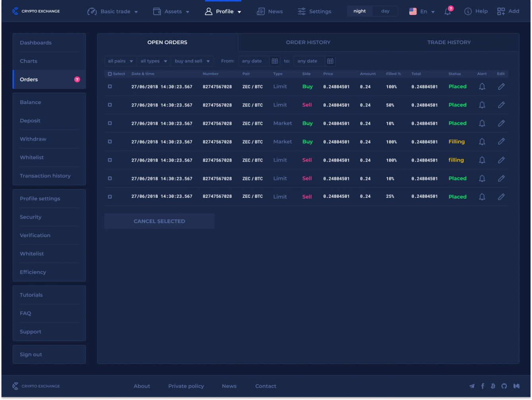Tick the Select all checkbox in table header
The width and height of the screenshot is (532, 400).
click(x=110, y=74)
